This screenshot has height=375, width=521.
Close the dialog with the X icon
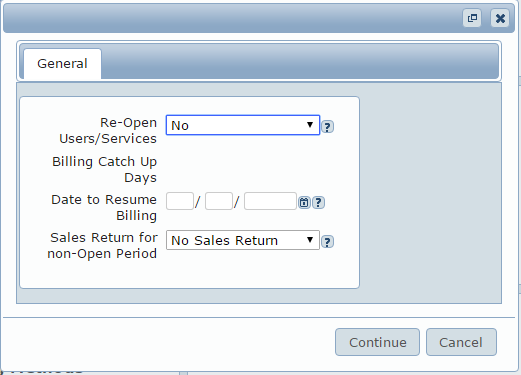pos(500,18)
